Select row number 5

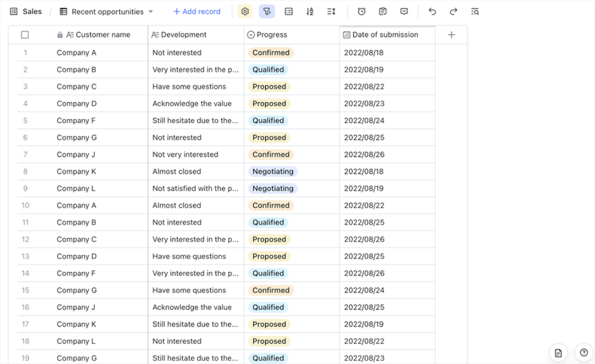click(25, 121)
